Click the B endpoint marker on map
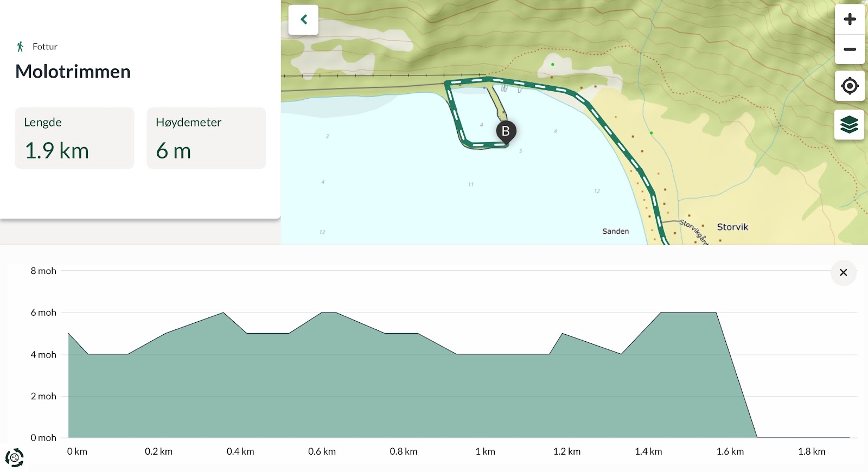Screen dimensions: 868x472 tap(506, 132)
